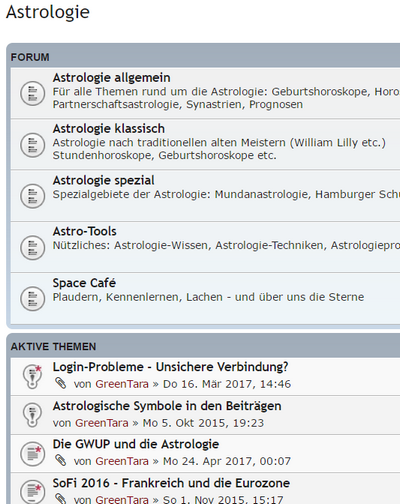Click the Astrologie klassisch forum icon
Viewport: 400px width, 504px height.
point(32,145)
